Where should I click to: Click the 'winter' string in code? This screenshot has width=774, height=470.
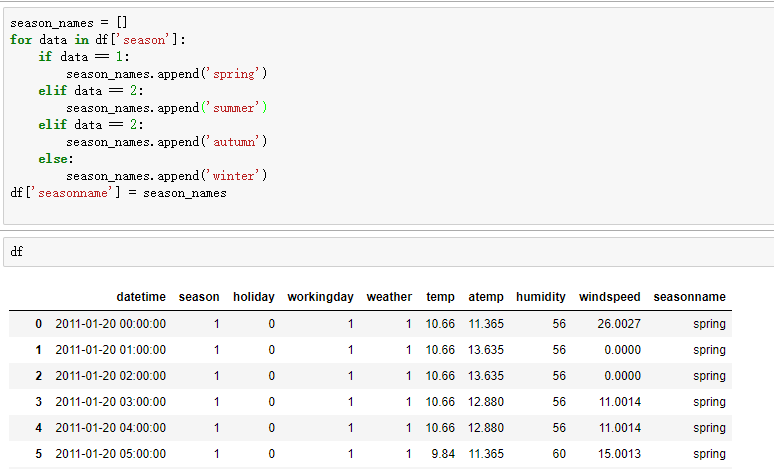[x=233, y=176]
